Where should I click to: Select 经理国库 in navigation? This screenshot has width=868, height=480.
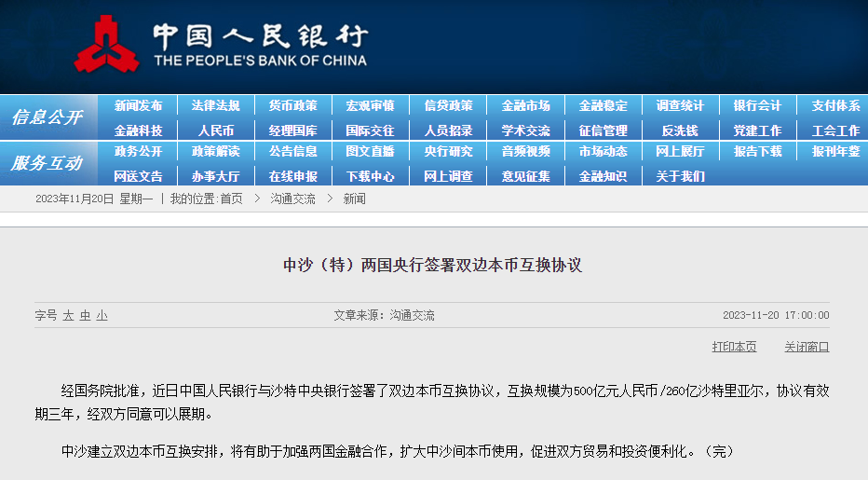click(x=292, y=130)
